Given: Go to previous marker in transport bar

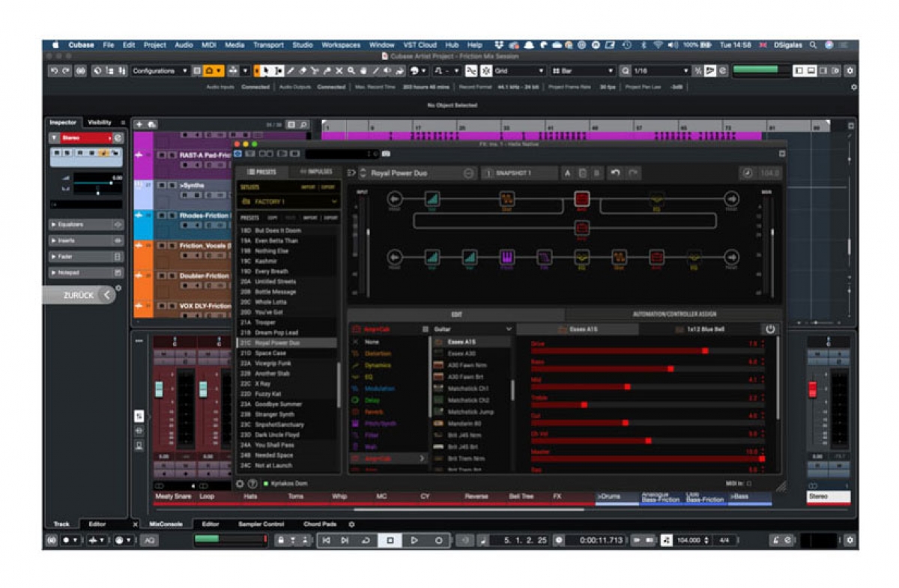Looking at the screenshot, I should 326,540.
